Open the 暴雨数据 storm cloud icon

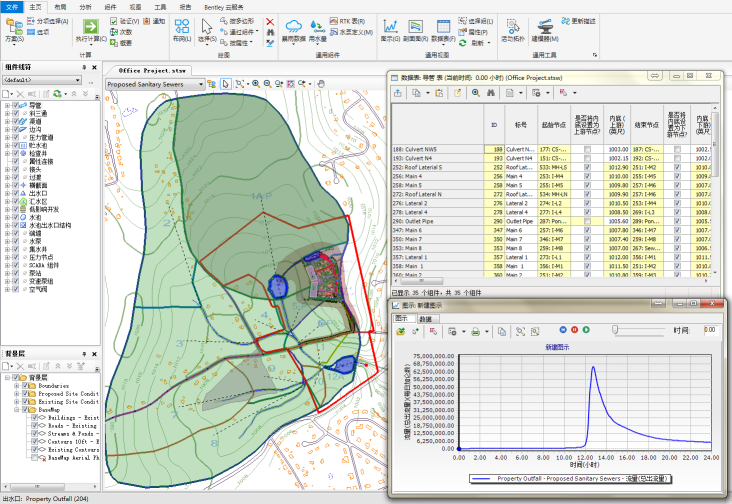[294, 26]
